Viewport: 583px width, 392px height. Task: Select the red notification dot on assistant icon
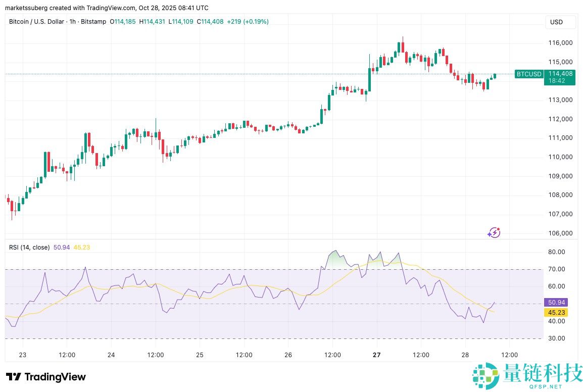498,228
